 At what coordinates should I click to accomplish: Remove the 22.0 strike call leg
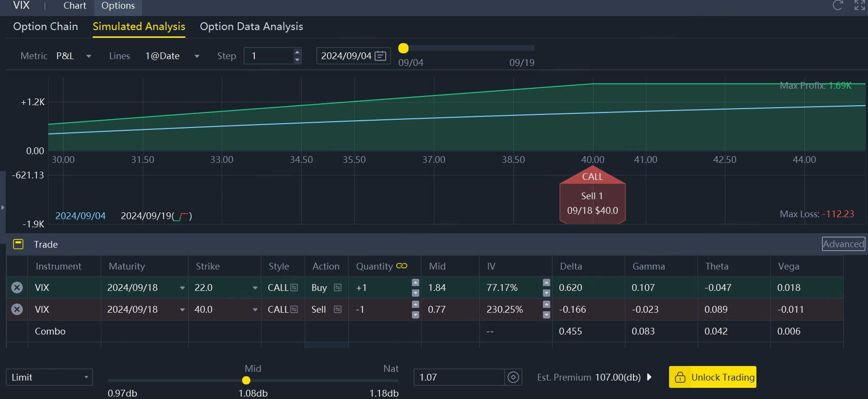[x=17, y=287]
